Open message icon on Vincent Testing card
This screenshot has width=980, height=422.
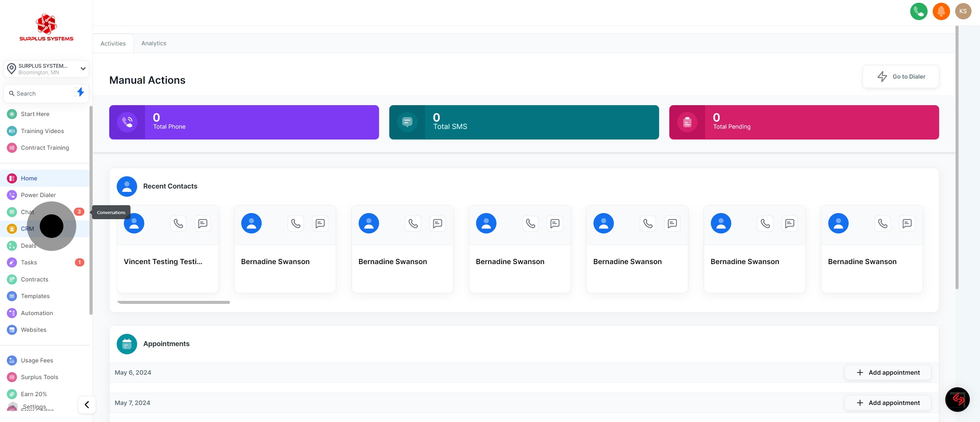coord(203,223)
